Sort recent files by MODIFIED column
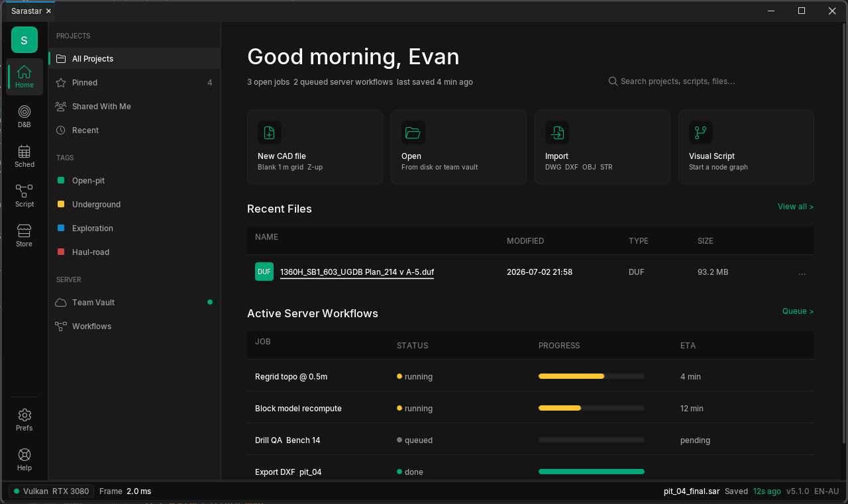Image resolution: width=848 pixels, height=504 pixels. click(525, 241)
